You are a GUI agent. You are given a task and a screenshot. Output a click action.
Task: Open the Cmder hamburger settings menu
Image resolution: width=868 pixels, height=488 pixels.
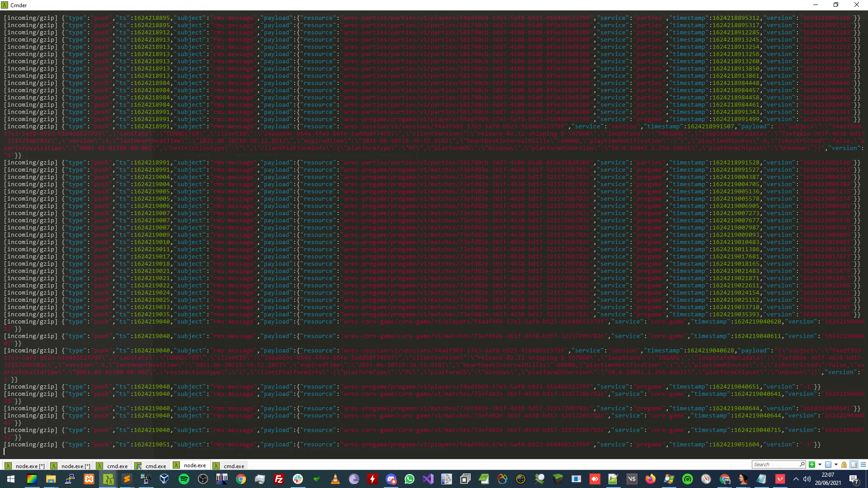tap(863, 465)
